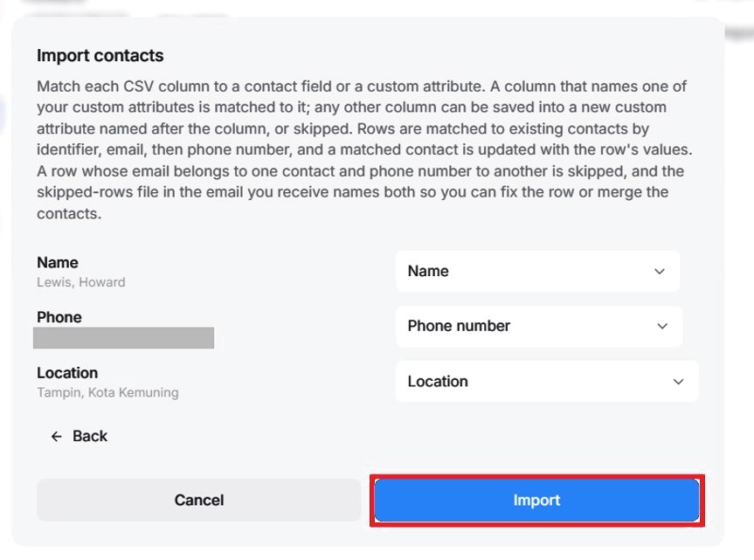Click the chevron icon in the Phone number dropdown

662,326
